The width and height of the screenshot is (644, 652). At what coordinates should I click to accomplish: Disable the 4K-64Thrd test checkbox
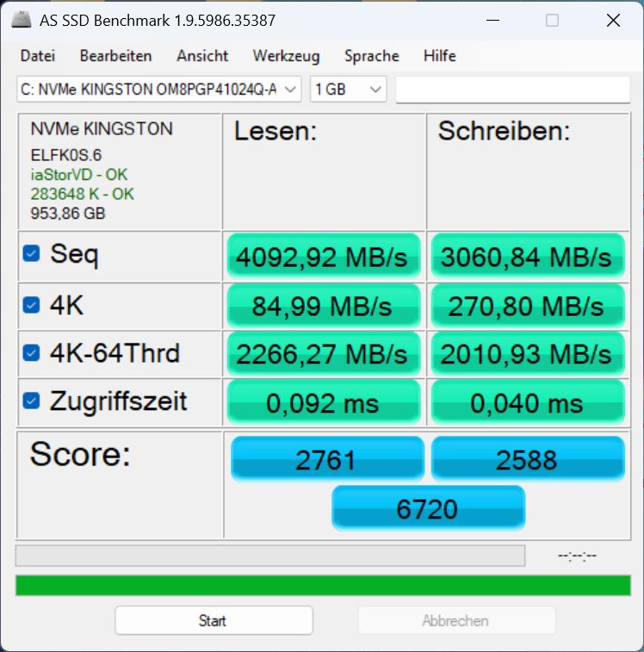coord(31,353)
